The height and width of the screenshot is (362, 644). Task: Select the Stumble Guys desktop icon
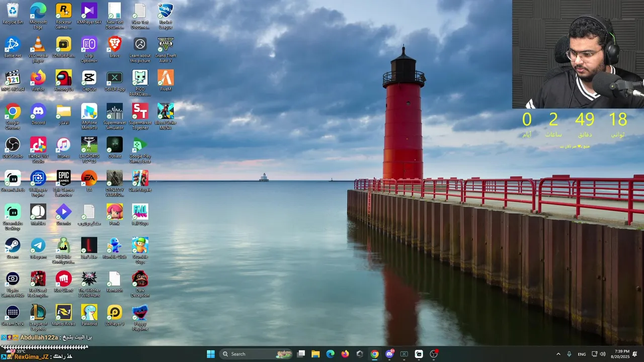140,251
